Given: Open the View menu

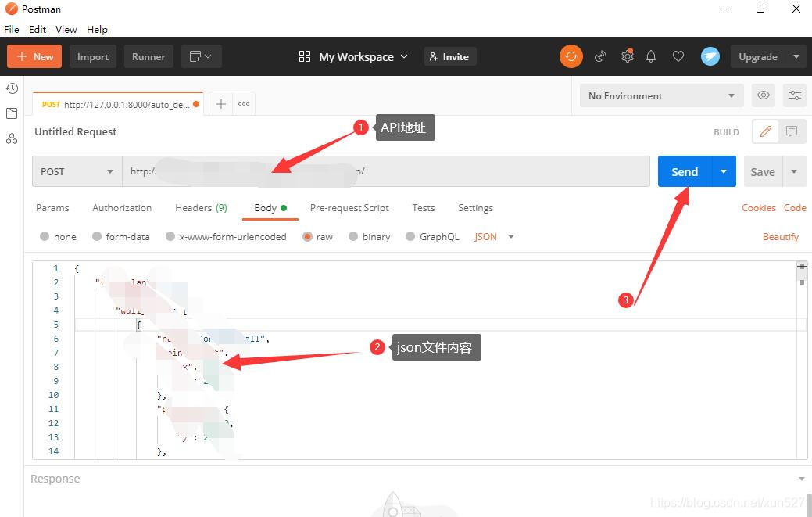Looking at the screenshot, I should coord(66,29).
